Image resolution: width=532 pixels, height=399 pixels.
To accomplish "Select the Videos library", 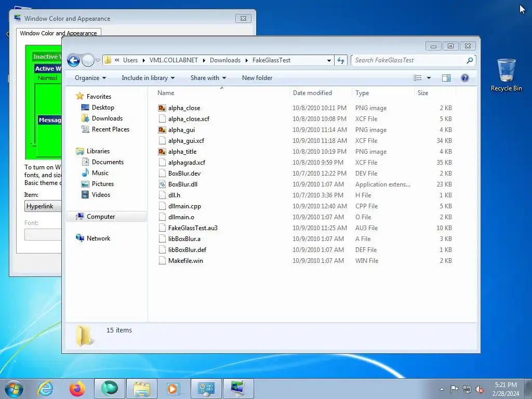I will [x=101, y=195].
